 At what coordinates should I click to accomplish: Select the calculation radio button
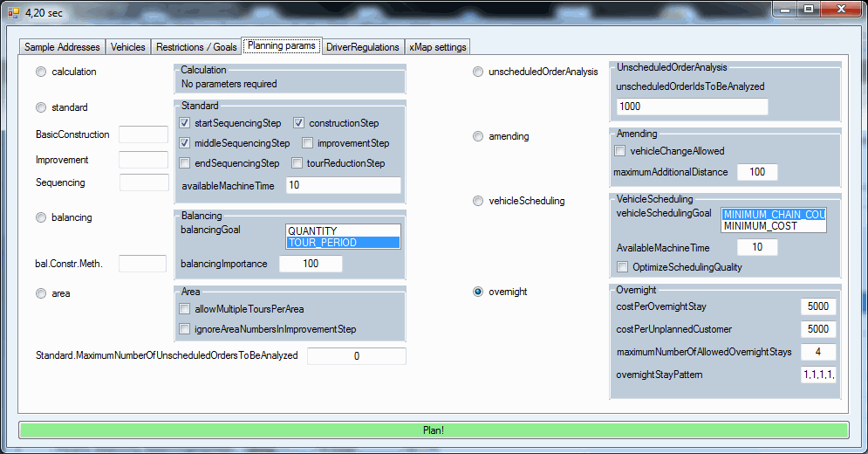coord(41,72)
